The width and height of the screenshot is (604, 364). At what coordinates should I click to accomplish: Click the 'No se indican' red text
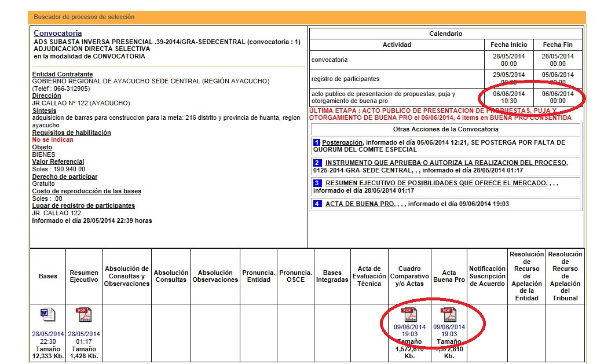pos(52,139)
